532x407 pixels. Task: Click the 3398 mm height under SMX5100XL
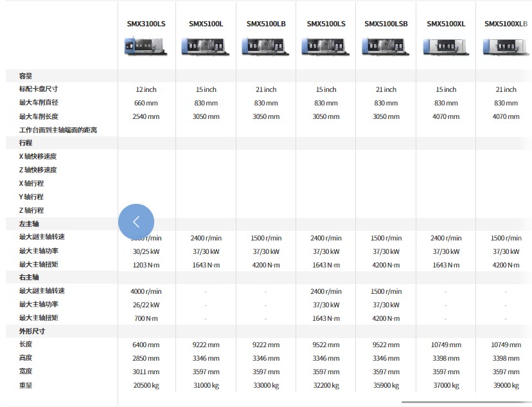pos(446,359)
